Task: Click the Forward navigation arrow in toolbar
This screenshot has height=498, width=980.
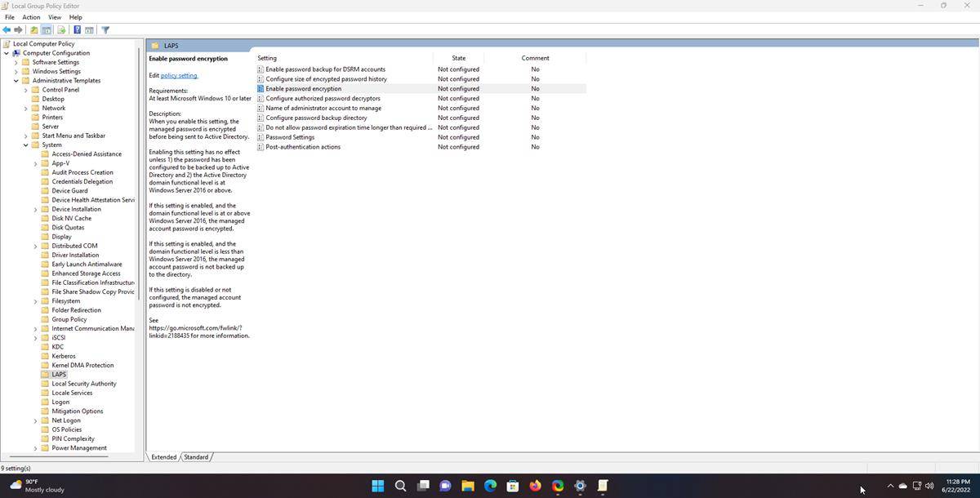Action: click(x=19, y=30)
